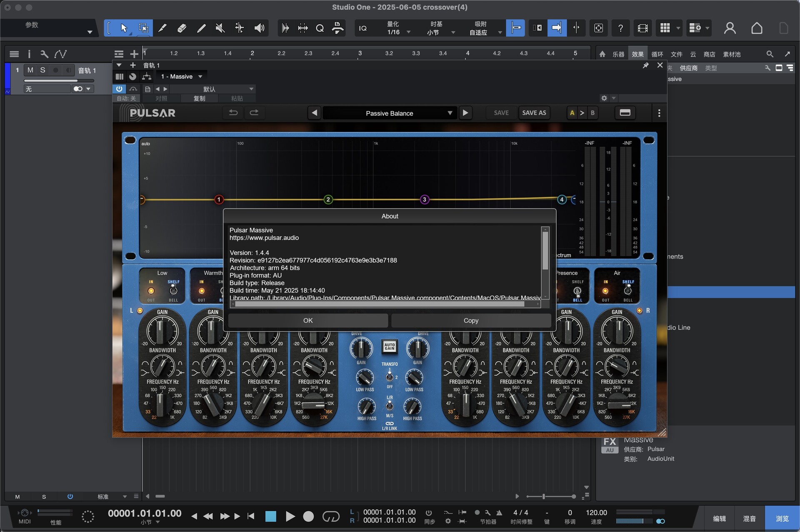Click the track inspector 'i' icon

click(x=29, y=54)
